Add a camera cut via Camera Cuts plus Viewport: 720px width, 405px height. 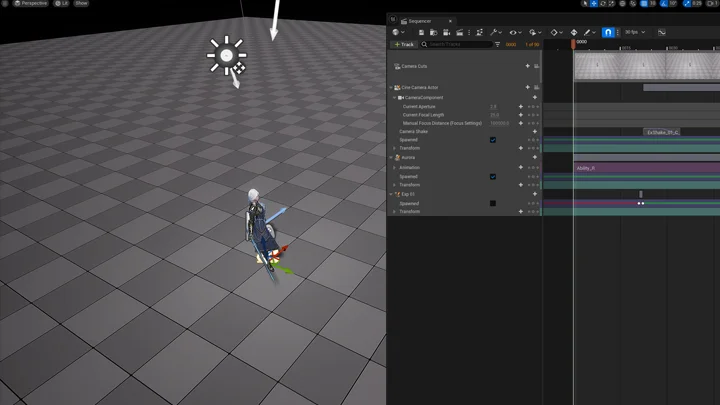pyautogui.click(x=527, y=66)
